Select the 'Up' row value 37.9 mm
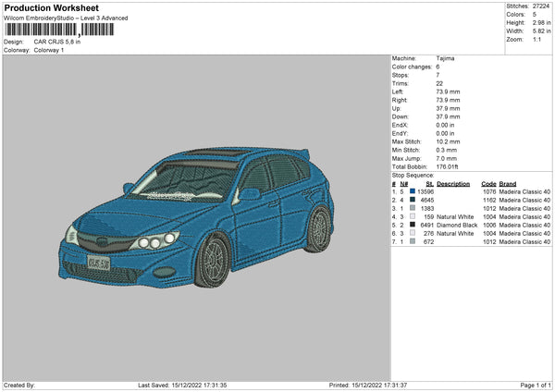Screen dimensions: 555x392 pyautogui.click(x=448, y=108)
